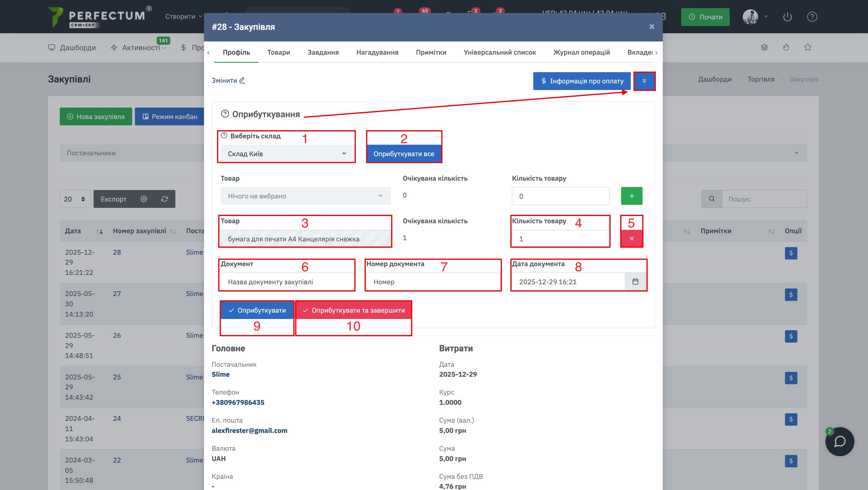Open the Нічого не вибрано product dropdown
Image resolution: width=868 pixels, height=490 pixels.
point(305,196)
